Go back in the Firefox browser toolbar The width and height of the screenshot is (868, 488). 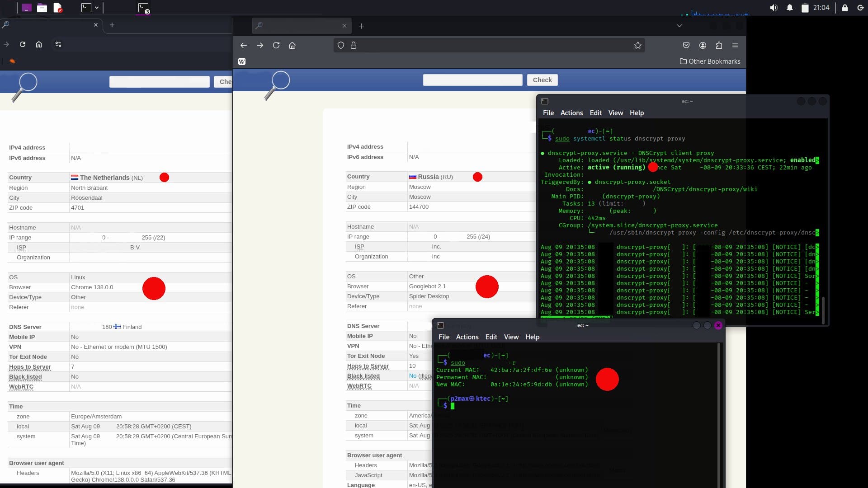pos(244,45)
